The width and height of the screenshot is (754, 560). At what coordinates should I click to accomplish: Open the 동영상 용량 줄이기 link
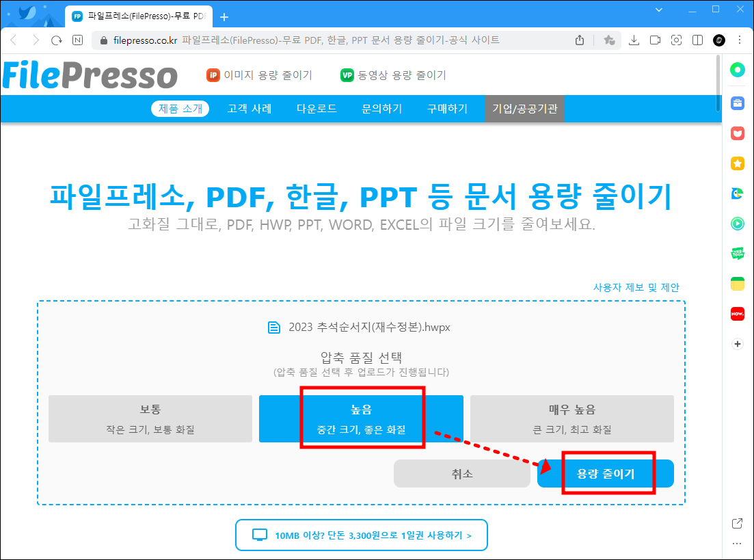point(393,75)
